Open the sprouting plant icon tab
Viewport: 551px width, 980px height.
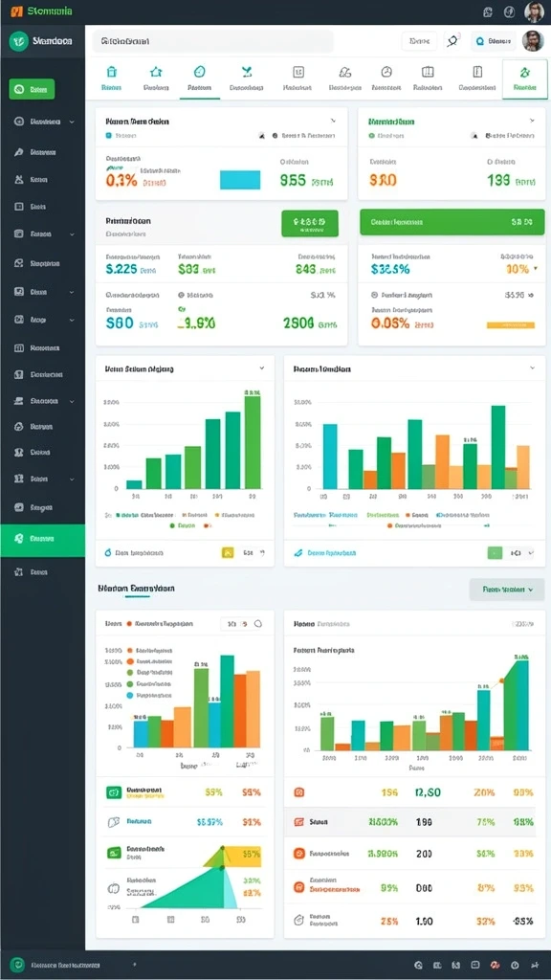[x=246, y=78]
